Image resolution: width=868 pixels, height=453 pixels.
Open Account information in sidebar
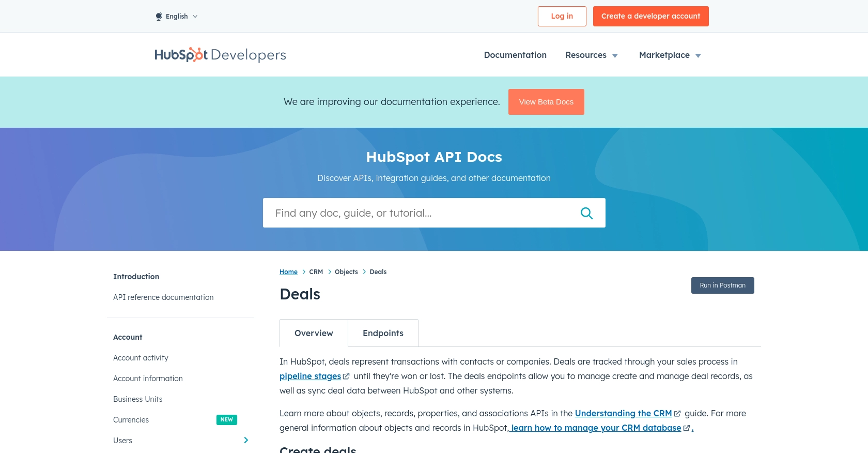pyautogui.click(x=148, y=379)
